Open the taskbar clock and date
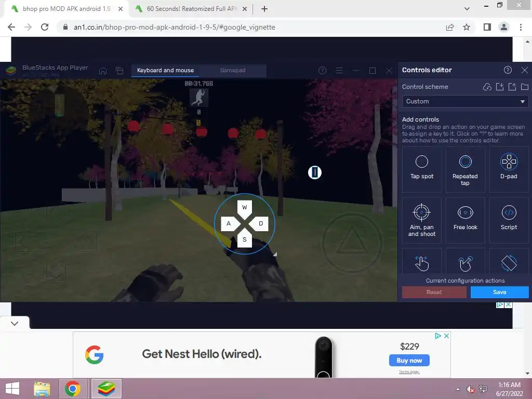 click(509, 389)
